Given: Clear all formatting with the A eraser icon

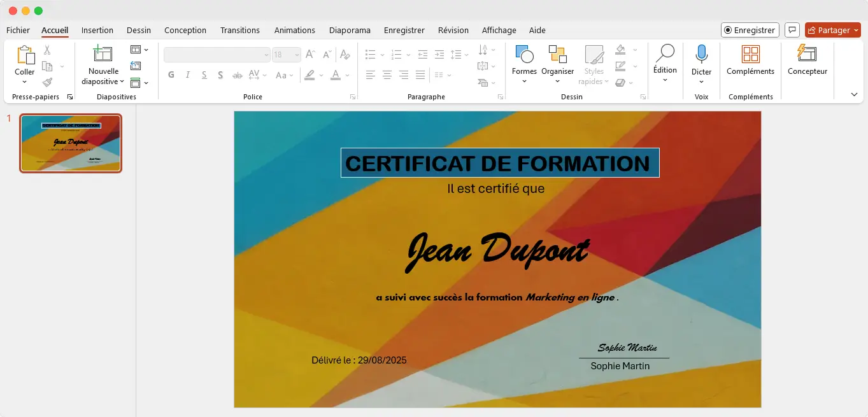Looking at the screenshot, I should (345, 55).
